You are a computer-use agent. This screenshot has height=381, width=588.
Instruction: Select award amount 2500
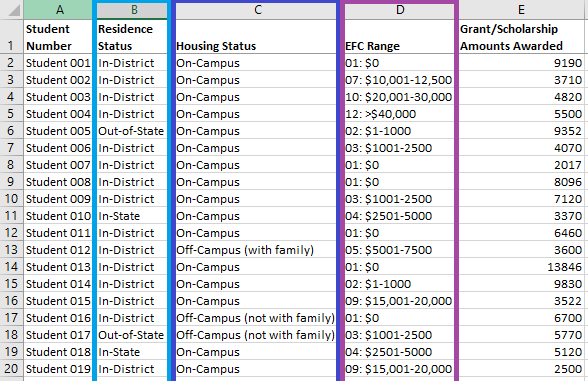click(521, 369)
